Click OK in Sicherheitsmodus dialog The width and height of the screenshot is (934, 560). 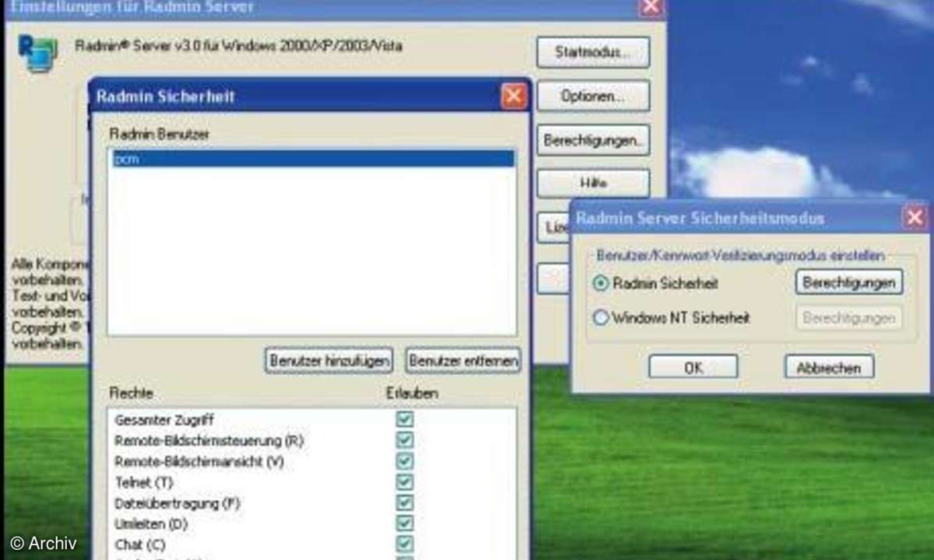point(693,368)
